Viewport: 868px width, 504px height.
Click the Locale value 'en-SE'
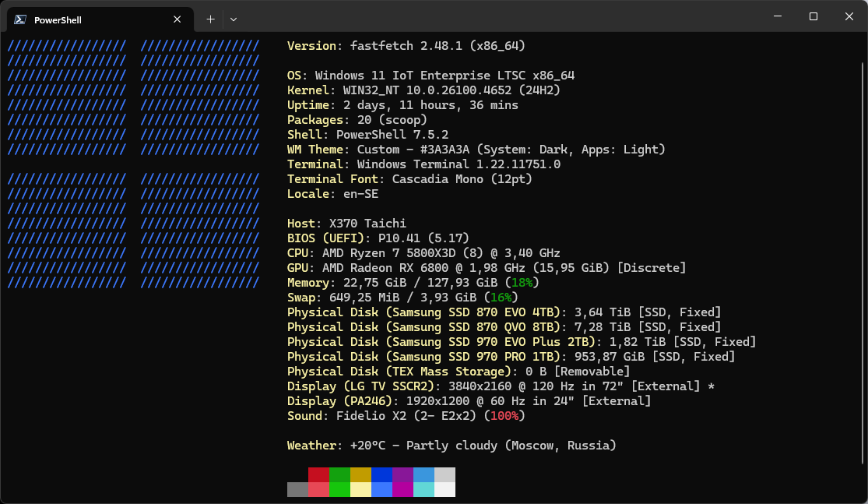360,194
